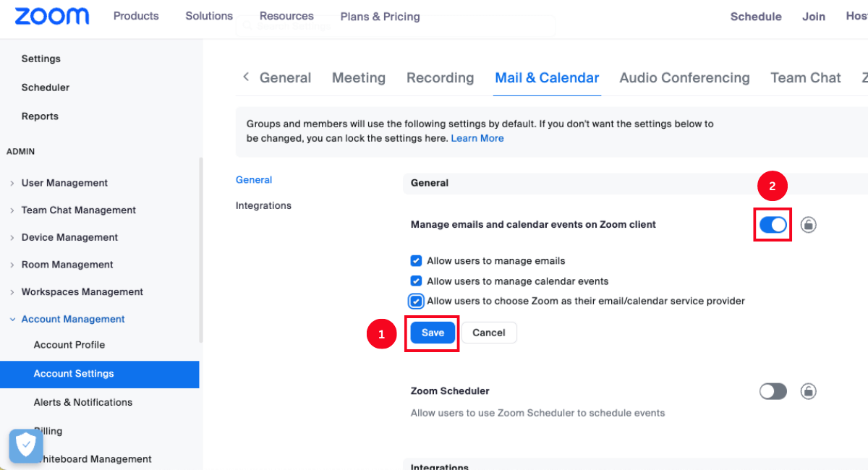This screenshot has width=868, height=470.
Task: Jump to General section anchor link
Action: click(x=254, y=180)
